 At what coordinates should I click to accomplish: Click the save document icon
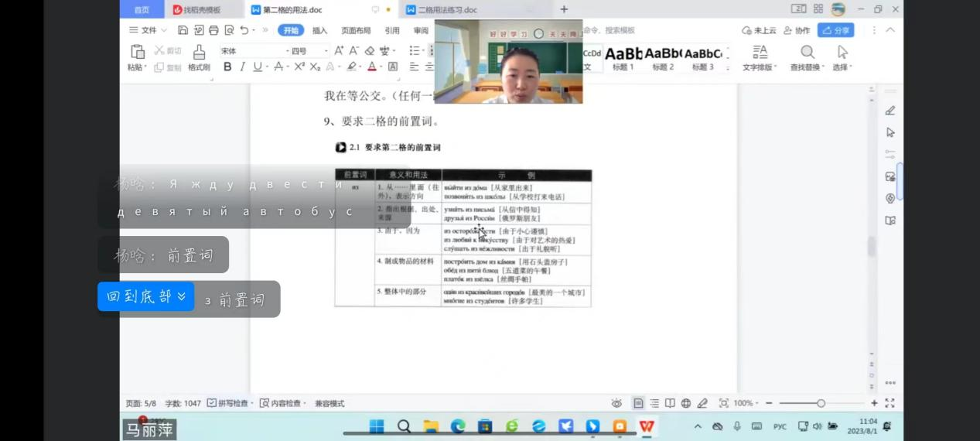(x=183, y=30)
